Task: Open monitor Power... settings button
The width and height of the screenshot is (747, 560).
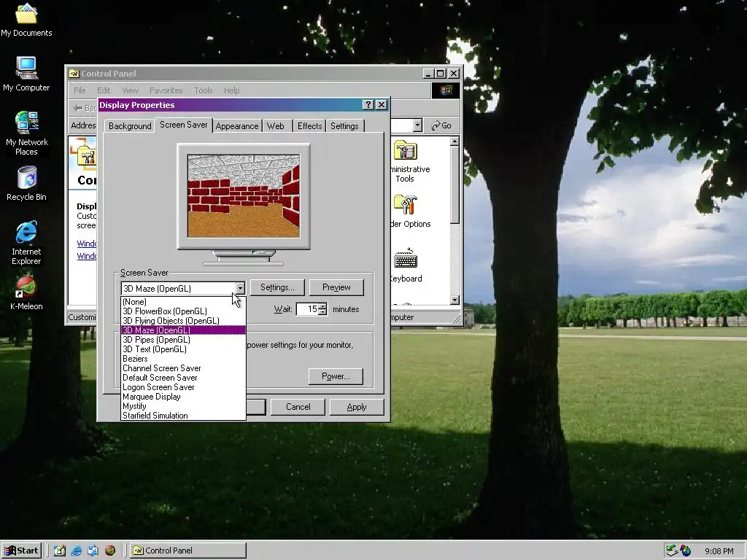Action: 336,376
